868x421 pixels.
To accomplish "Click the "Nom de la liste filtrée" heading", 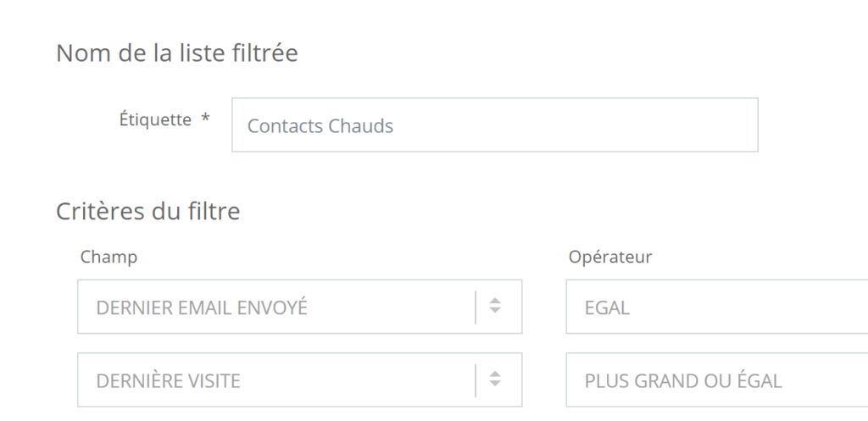I will pos(177,53).
